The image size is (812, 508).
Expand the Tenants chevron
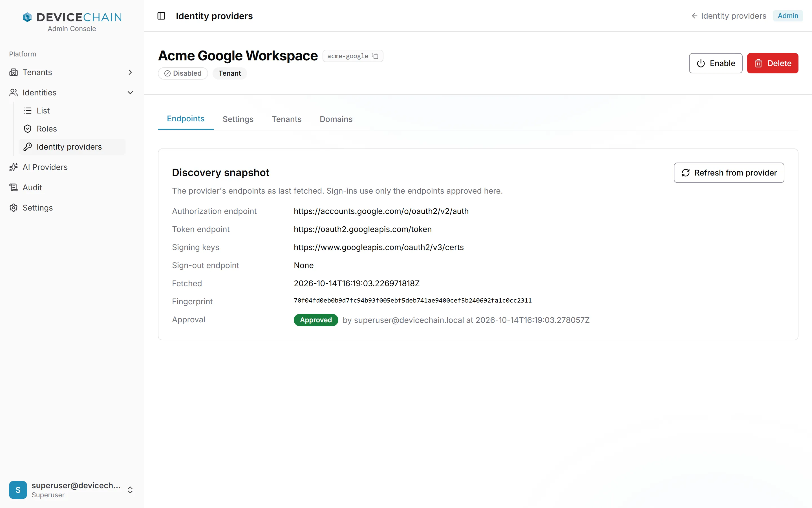pyautogui.click(x=130, y=72)
